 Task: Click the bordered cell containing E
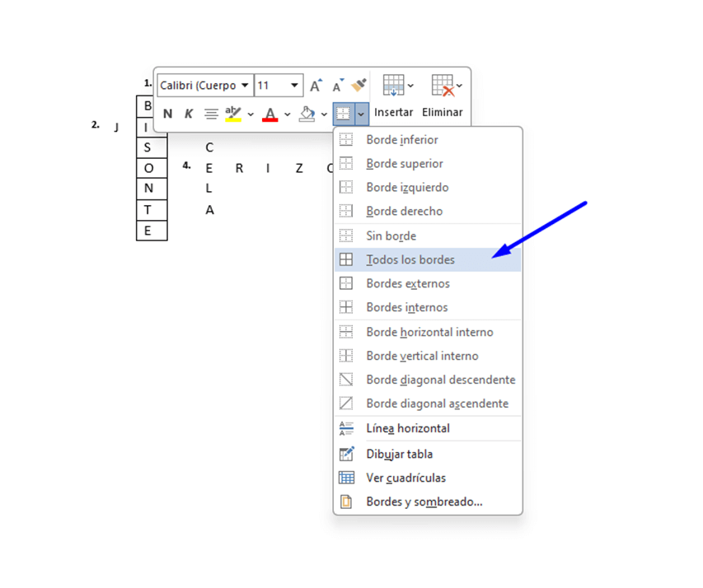coord(152,231)
